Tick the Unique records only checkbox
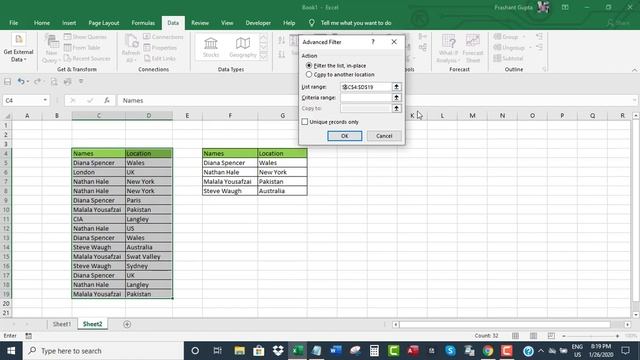This screenshot has height=360, width=640. point(304,122)
